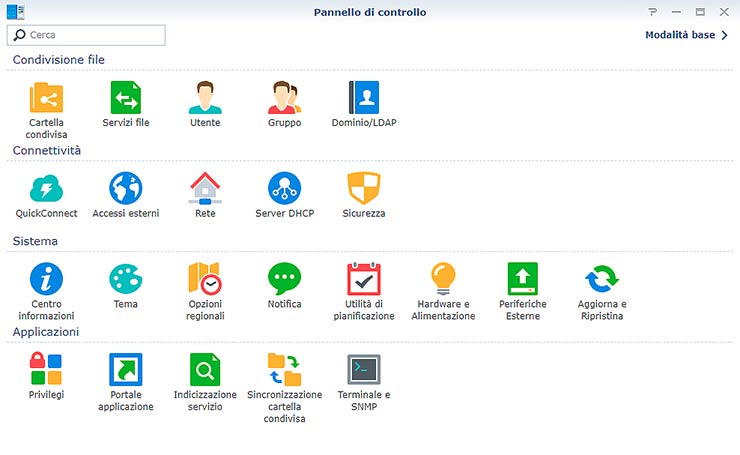Open QuickConnect settings
The image size is (740, 455).
pos(46,189)
